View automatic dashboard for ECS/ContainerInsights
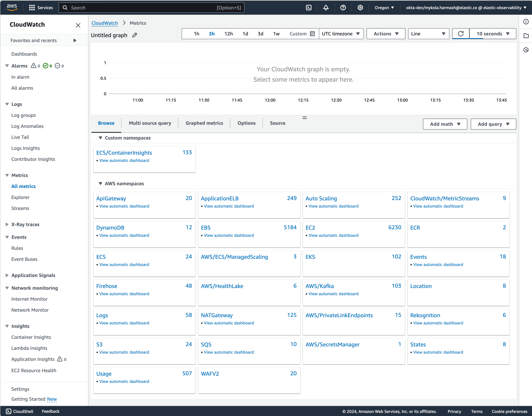Image resolution: width=532 pixels, height=416 pixels. [124, 160]
